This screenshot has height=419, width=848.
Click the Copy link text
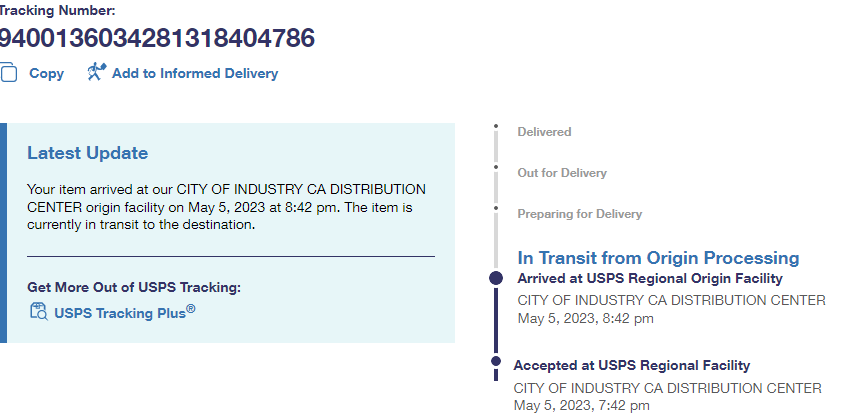click(x=46, y=73)
